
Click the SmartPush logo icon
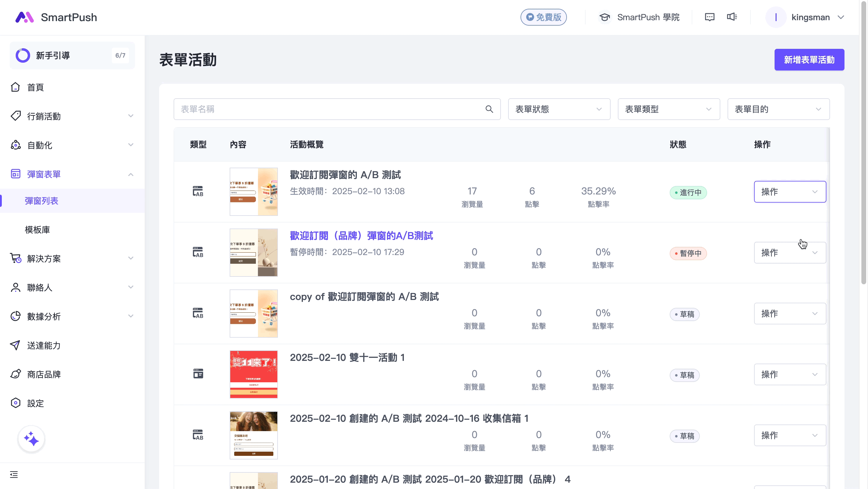pos(25,17)
